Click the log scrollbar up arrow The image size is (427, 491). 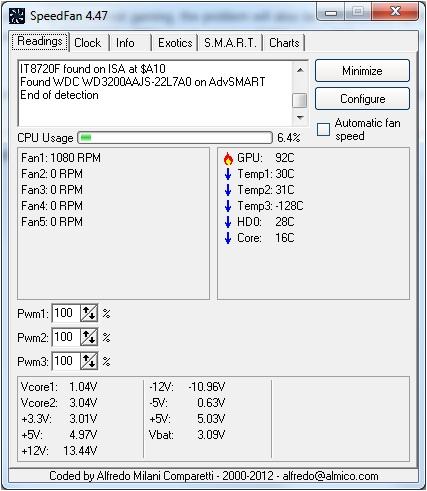(x=300, y=70)
